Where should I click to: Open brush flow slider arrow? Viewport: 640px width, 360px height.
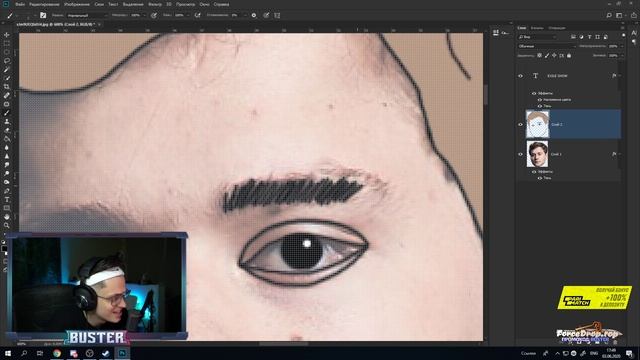pyautogui.click(x=188, y=15)
